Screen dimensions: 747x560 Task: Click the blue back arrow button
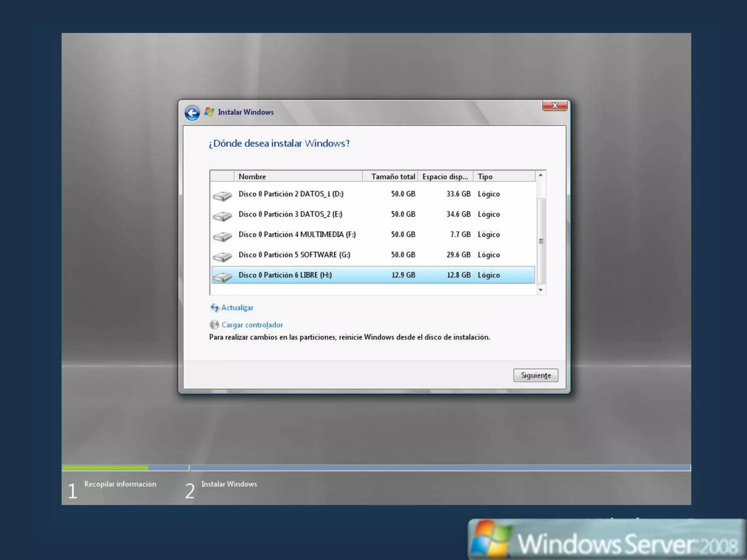(x=192, y=113)
